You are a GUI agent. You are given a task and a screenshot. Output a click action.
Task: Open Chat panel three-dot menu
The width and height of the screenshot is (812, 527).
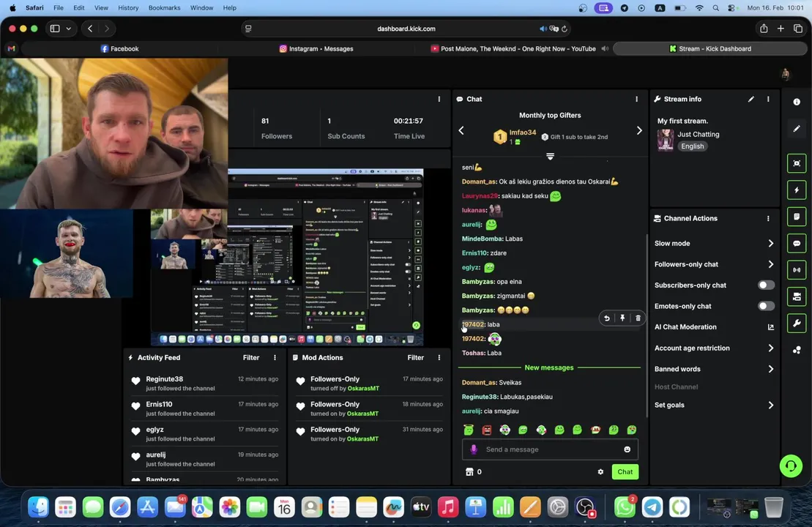click(x=636, y=99)
